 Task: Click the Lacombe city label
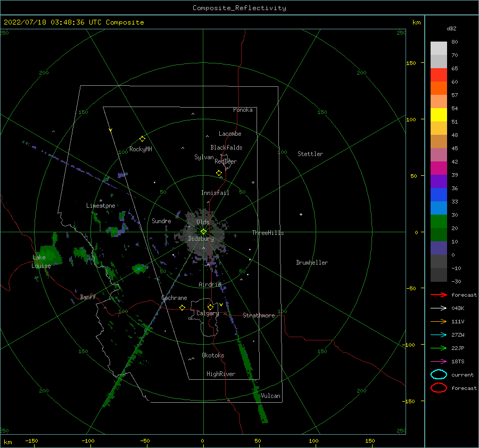tap(230, 134)
